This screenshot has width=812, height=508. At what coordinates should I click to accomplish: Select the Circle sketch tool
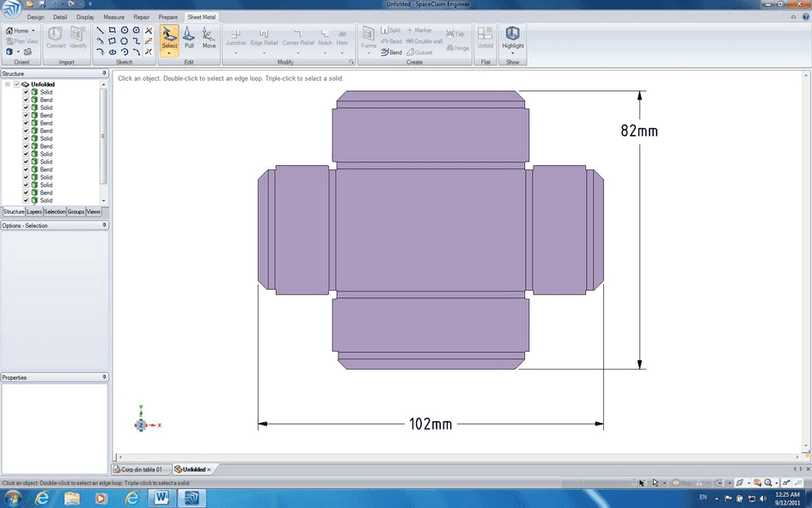[x=125, y=31]
